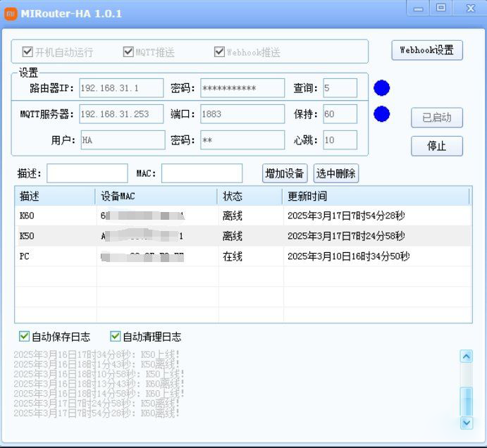Click the 保持 field showing 60
This screenshot has width=487, height=448.
click(x=340, y=114)
